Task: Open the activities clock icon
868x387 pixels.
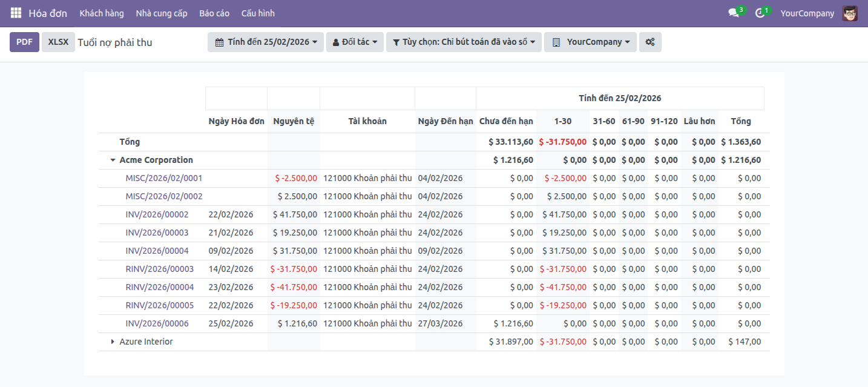Action: point(760,13)
